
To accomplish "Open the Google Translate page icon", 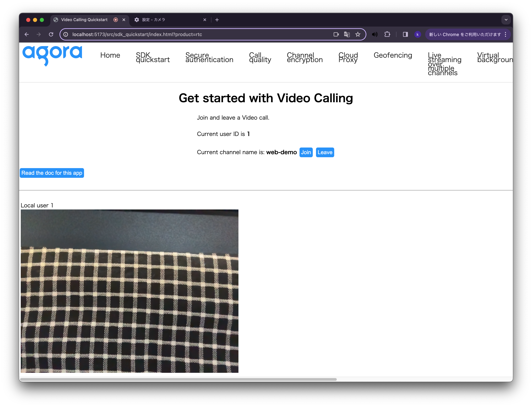I will pyautogui.click(x=347, y=34).
